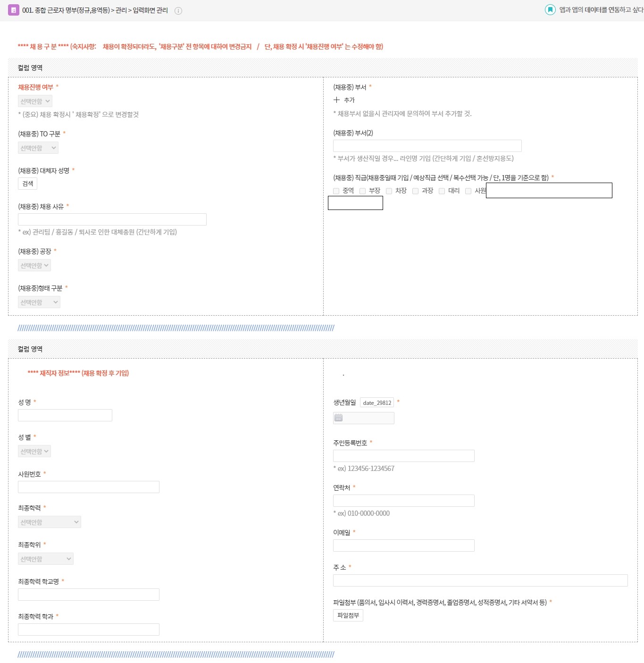This screenshot has width=644, height=663.
Task: Click the 최종학력 학과 input field
Action: 89,629
